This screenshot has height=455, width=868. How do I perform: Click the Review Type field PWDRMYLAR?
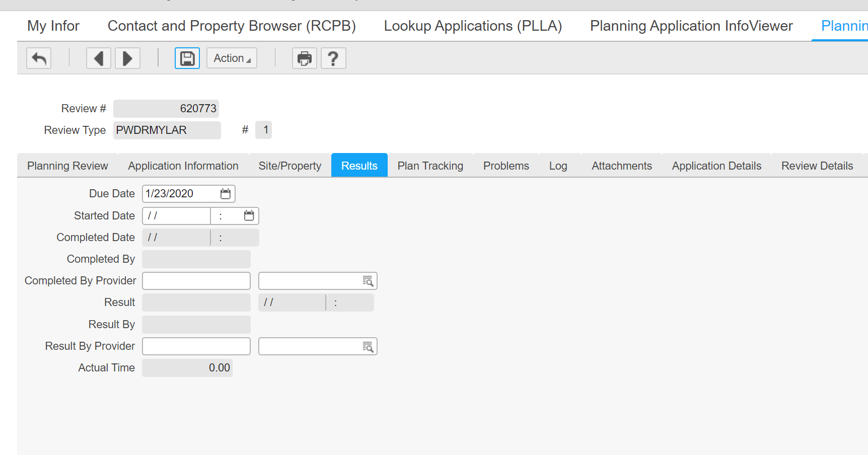coord(167,130)
